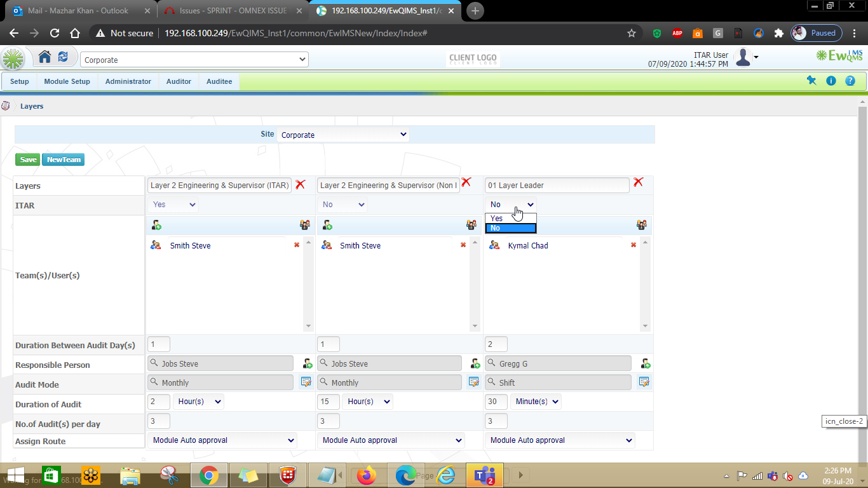Open the info icon in the menu bar
The image size is (868, 488).
(x=831, y=81)
